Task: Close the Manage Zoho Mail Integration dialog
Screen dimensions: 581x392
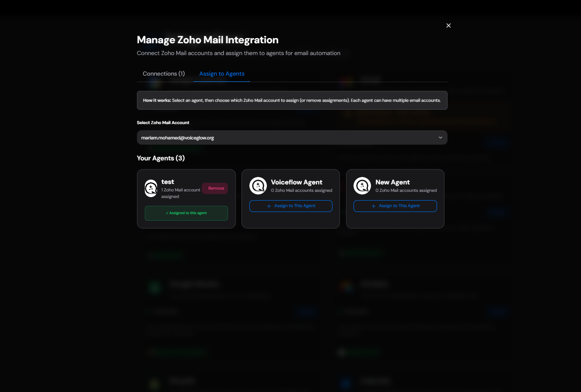Action: click(x=448, y=25)
